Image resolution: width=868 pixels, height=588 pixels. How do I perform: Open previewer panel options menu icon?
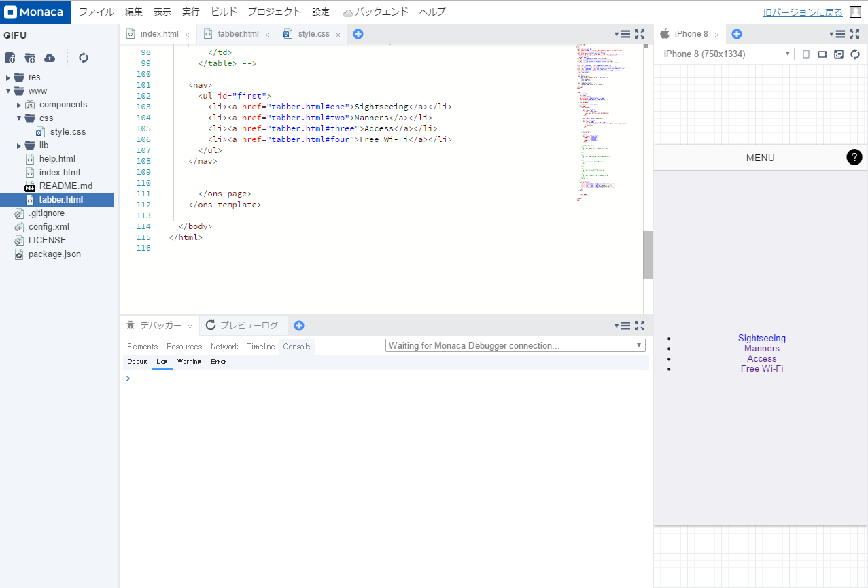pos(837,34)
